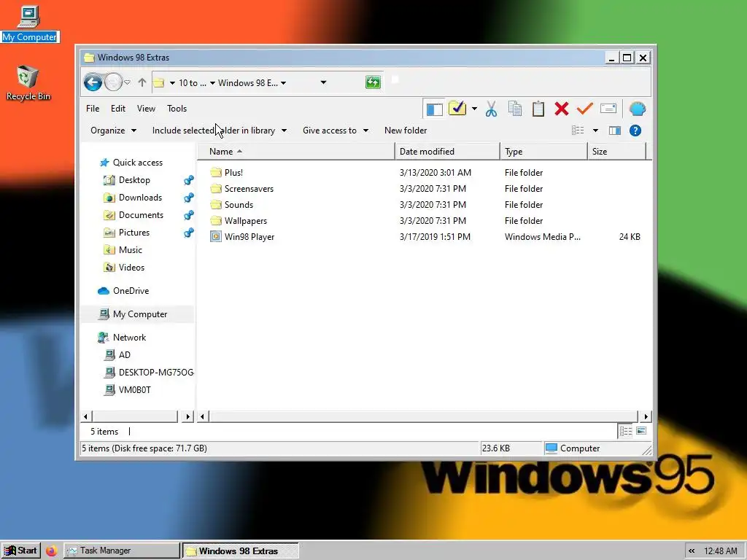Sort by Size column header
Viewport: 747px width, 560px height.
[617, 152]
